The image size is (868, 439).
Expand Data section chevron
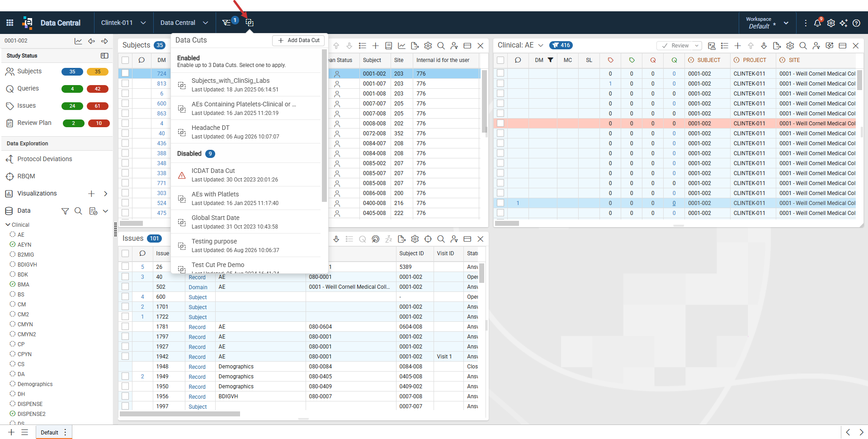tap(105, 211)
